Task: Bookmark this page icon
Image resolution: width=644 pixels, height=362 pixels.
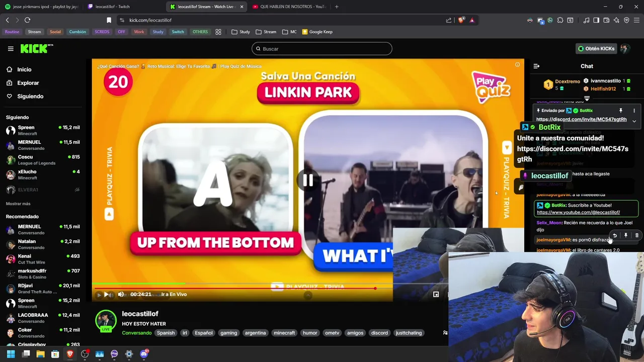Action: click(x=109, y=20)
